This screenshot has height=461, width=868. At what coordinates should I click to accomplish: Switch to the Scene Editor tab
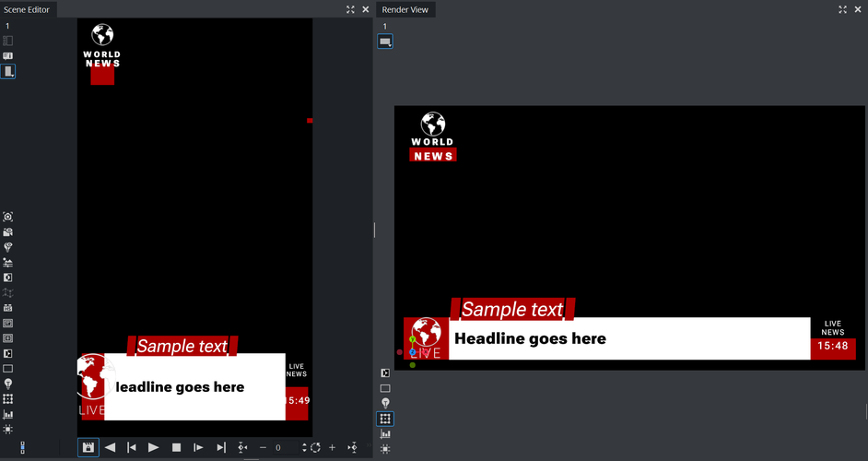28,9
